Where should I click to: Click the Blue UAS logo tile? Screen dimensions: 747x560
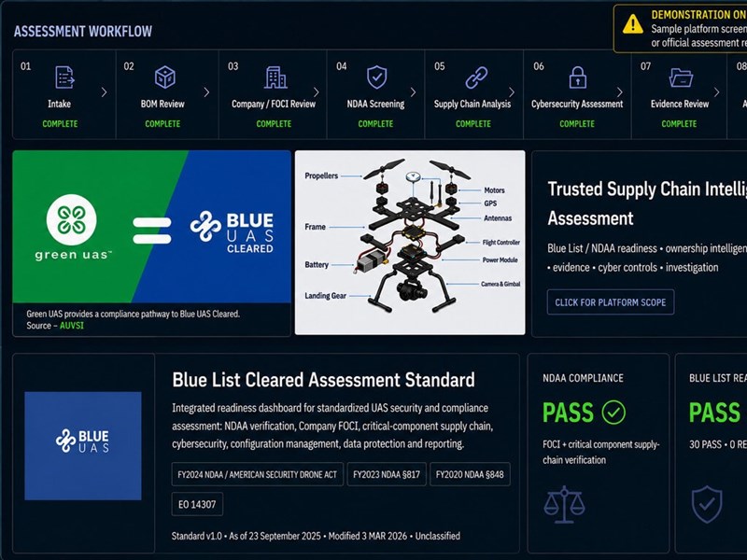[83, 446]
